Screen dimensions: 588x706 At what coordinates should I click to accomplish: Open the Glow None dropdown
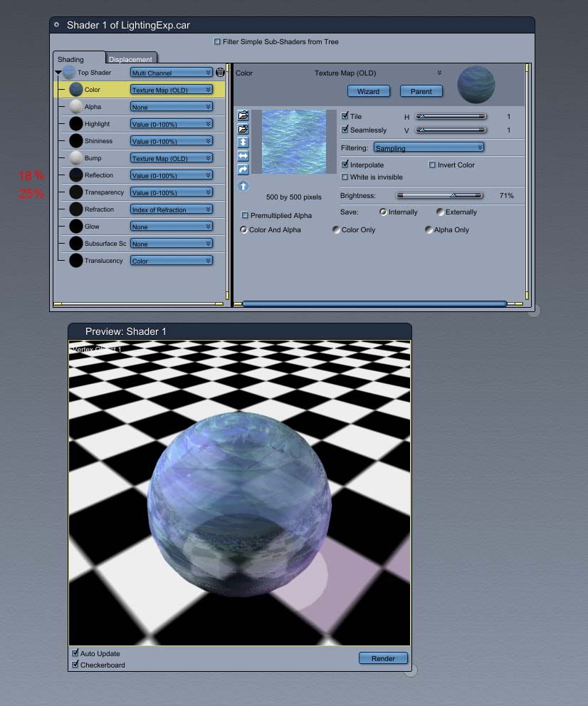pos(172,227)
